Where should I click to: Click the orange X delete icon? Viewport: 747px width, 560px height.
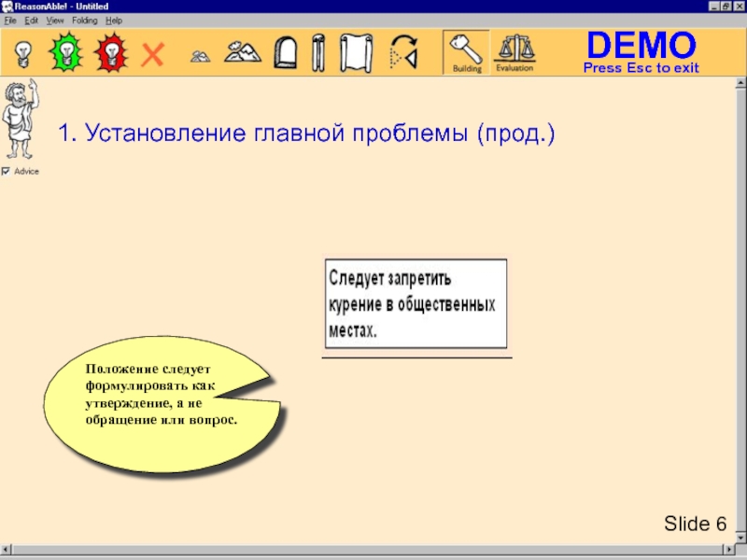(153, 54)
